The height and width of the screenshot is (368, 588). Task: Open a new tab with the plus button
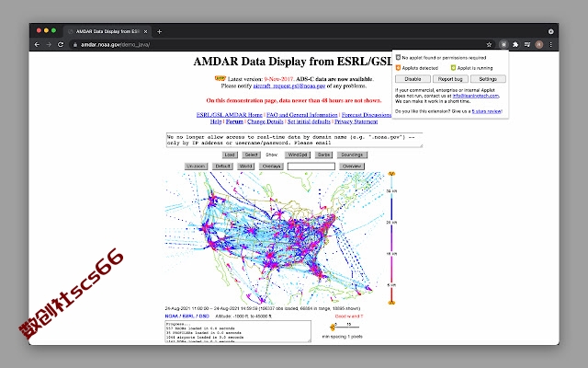(x=159, y=31)
